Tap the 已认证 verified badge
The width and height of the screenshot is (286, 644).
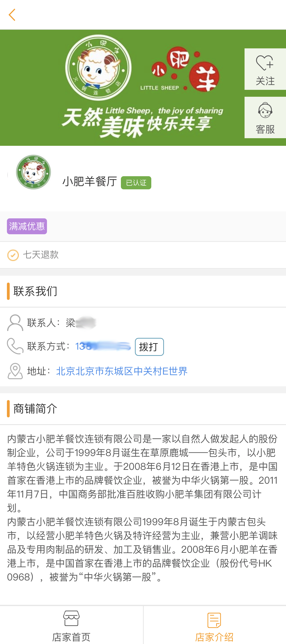(x=136, y=183)
